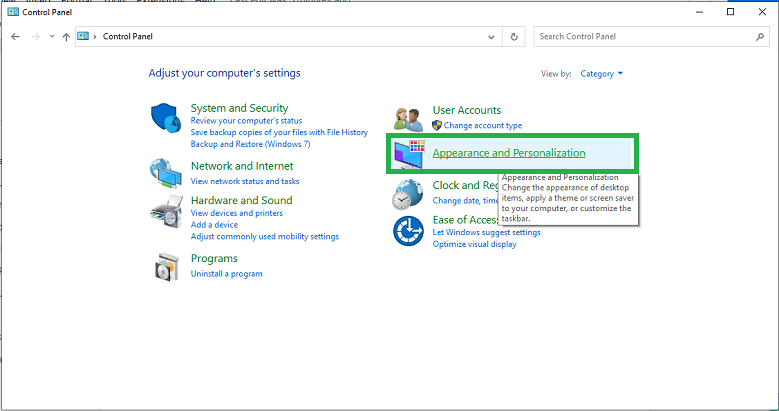Open System and Security heading link
This screenshot has height=411, width=779.
(239, 108)
